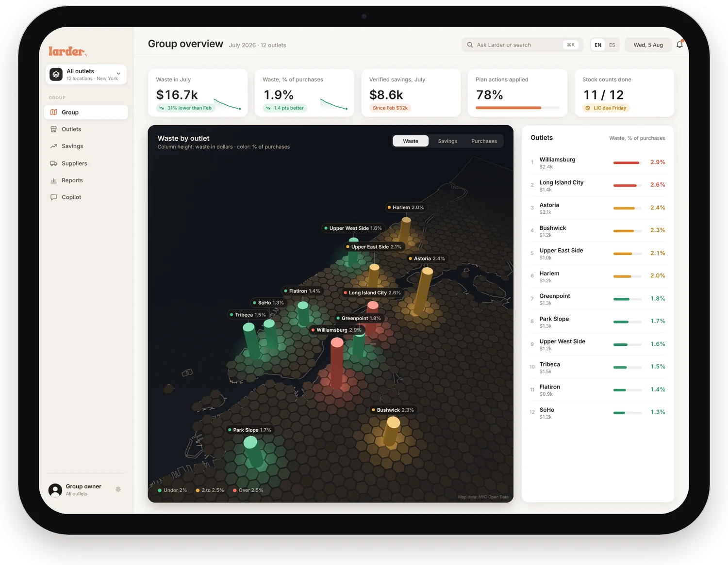Open the notifications bell
Screen dimensions: 728x565
679,45
